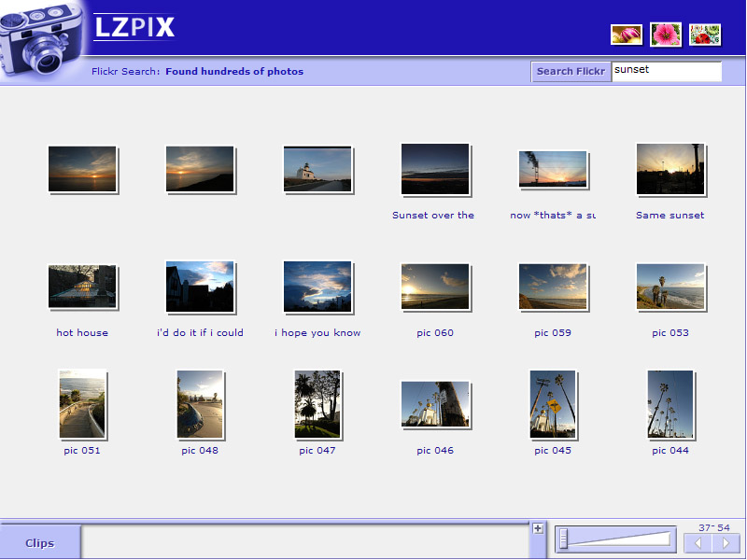Click the empty clips tray area
This screenshot has height=560, width=747.
305,541
